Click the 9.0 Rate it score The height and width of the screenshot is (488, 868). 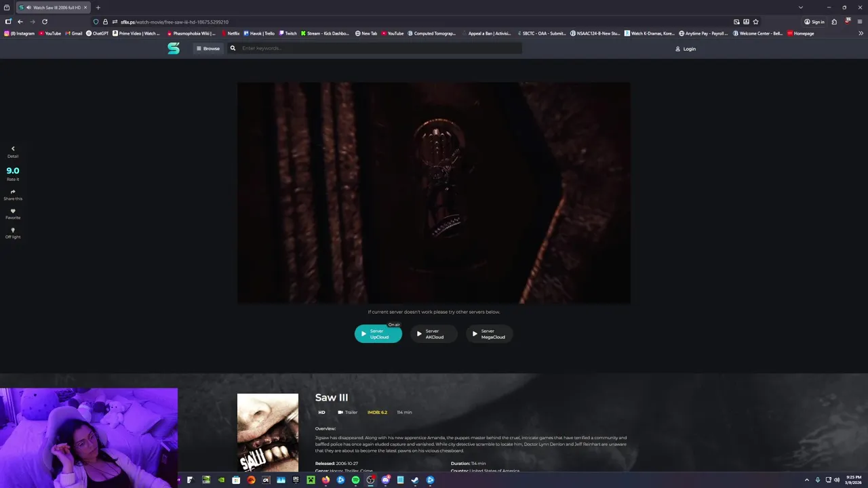point(13,171)
